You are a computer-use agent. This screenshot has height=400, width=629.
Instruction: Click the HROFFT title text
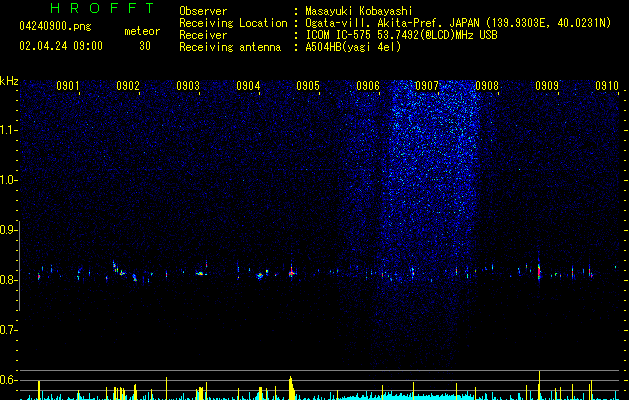pyautogui.click(x=103, y=8)
